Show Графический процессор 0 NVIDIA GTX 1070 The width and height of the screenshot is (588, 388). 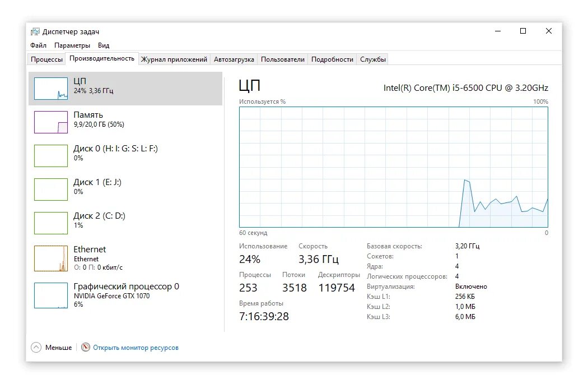(125, 295)
